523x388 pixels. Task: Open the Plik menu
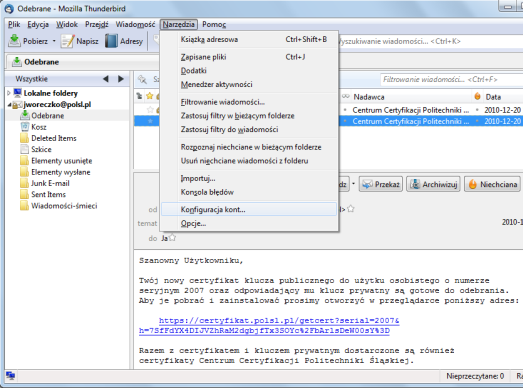click(14, 24)
